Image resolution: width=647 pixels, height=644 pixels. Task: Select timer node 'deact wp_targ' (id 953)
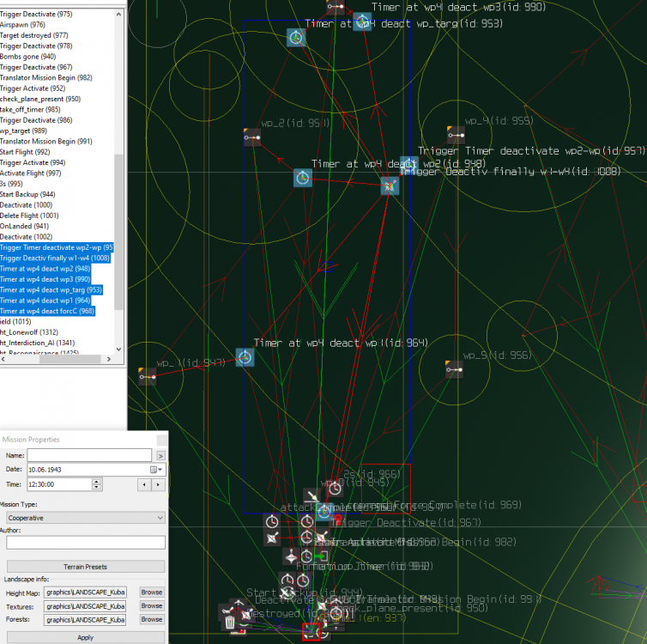[296, 38]
